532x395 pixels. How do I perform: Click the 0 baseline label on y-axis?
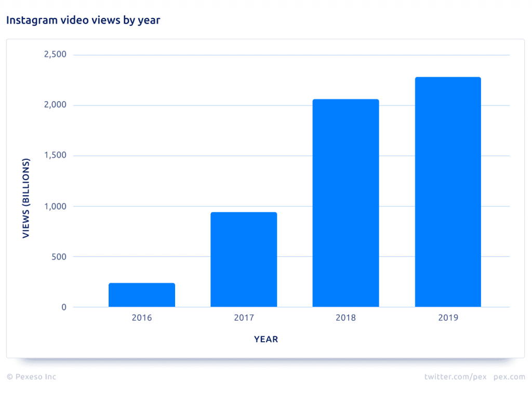point(64,307)
